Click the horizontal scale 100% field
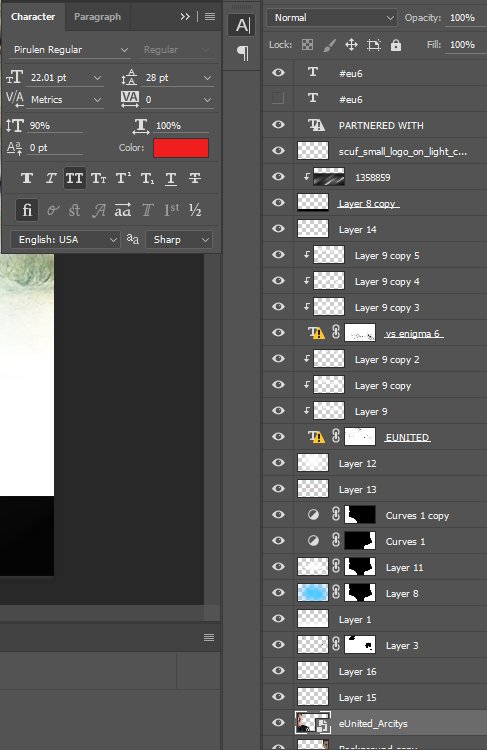 pyautogui.click(x=181, y=126)
